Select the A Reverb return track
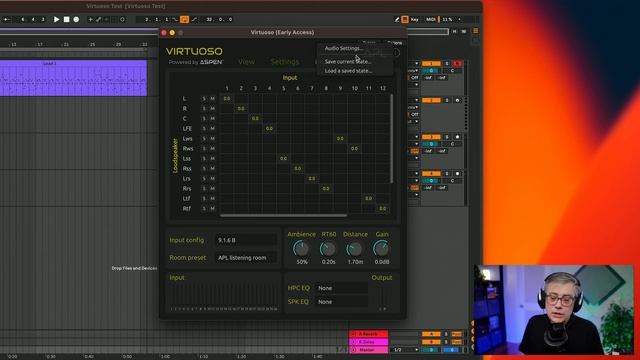Viewport: 640px width, 360px height. click(x=369, y=334)
